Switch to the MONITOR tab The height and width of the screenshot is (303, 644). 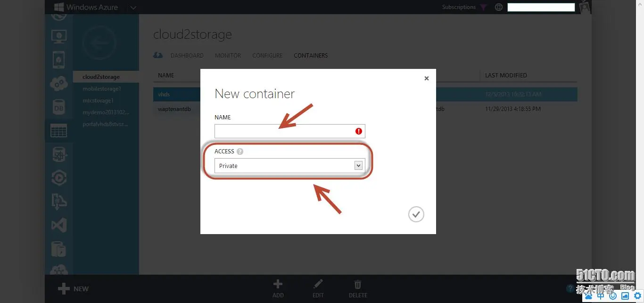pyautogui.click(x=228, y=56)
